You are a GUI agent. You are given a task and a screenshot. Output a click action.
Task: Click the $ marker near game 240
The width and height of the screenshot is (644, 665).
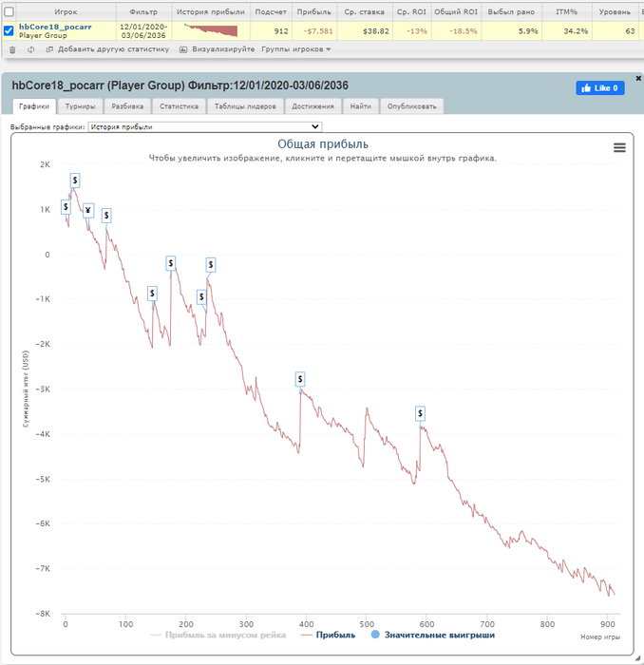[x=211, y=265]
